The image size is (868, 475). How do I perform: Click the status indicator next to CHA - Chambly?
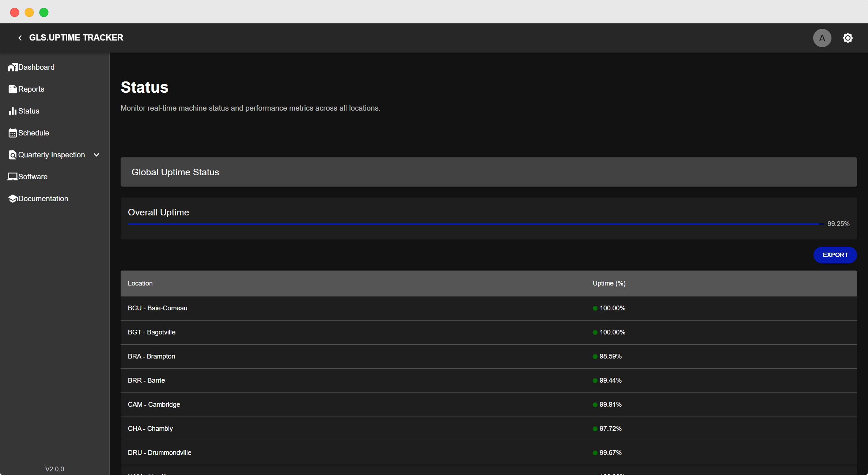[595, 429]
